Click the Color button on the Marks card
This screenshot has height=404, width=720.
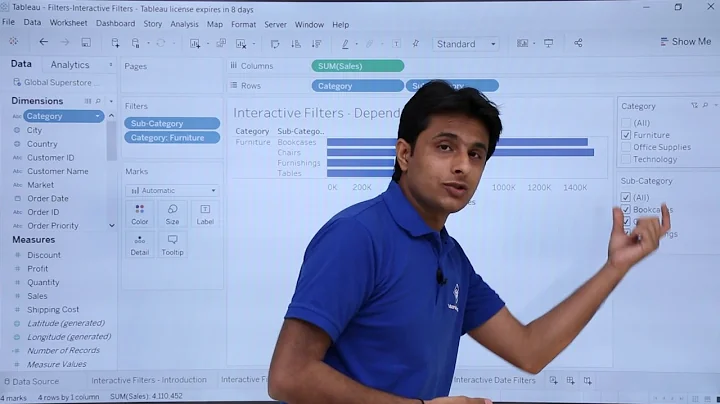[140, 214]
